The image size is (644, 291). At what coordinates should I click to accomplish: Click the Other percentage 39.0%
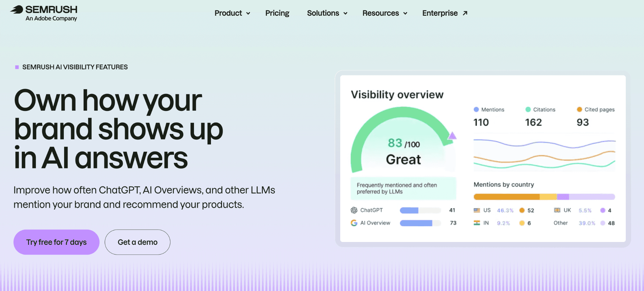(587, 223)
